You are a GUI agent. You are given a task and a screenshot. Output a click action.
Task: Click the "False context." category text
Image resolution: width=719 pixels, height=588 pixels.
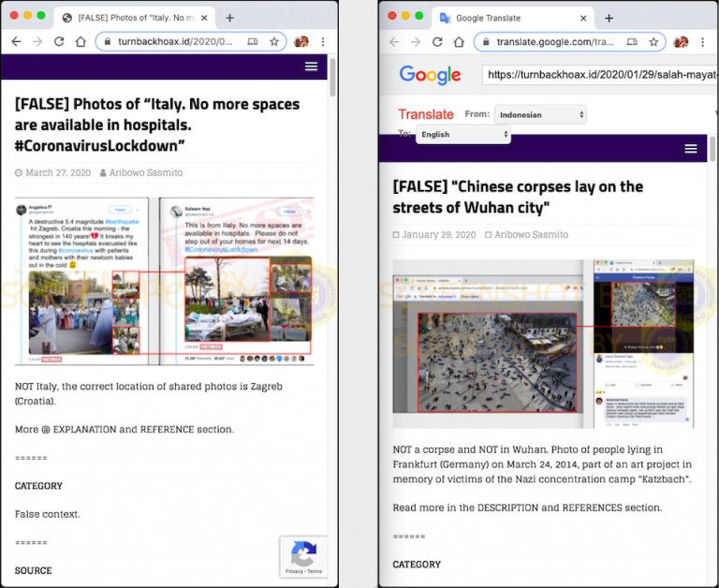click(47, 514)
